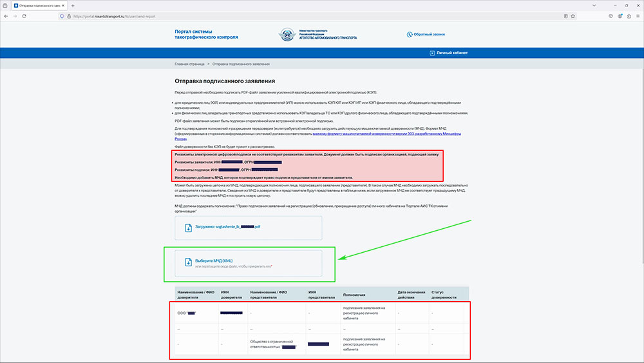This screenshot has height=363, width=644.
Task: Go back using the browser back arrow
Action: [x=7, y=15]
